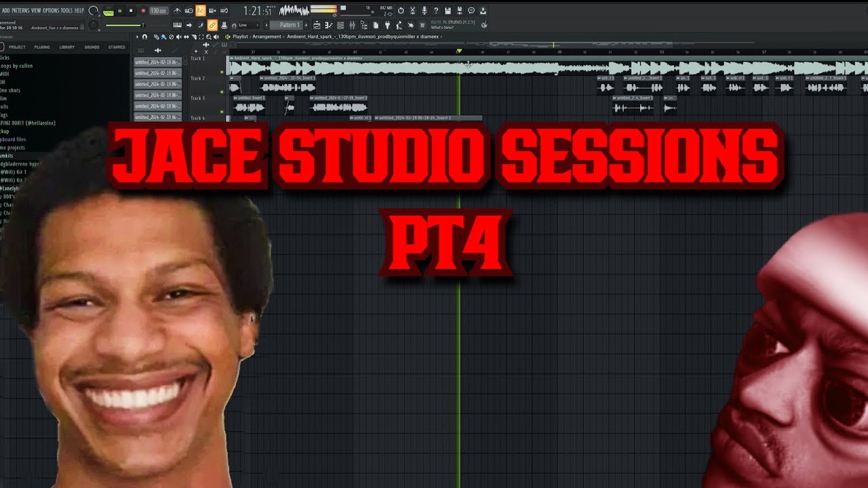Screen dimensions: 868x488
Task: Open the Channel rack icon
Action: tap(340, 25)
